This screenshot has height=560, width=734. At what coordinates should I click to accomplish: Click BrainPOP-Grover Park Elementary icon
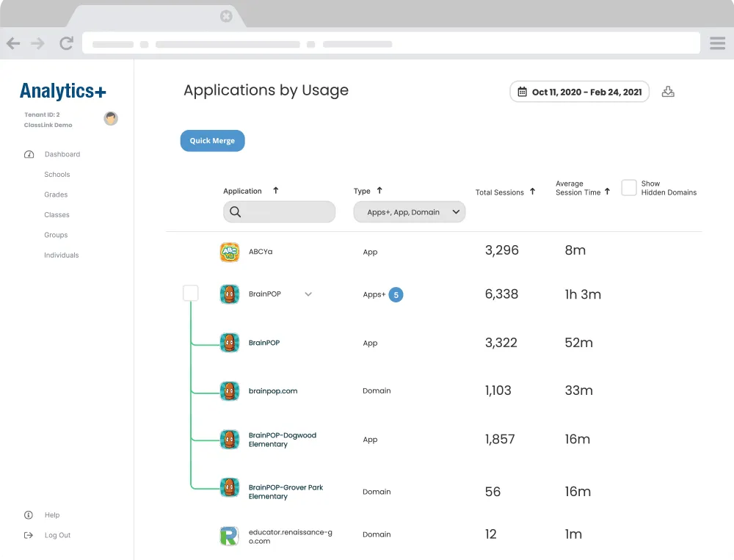click(230, 487)
